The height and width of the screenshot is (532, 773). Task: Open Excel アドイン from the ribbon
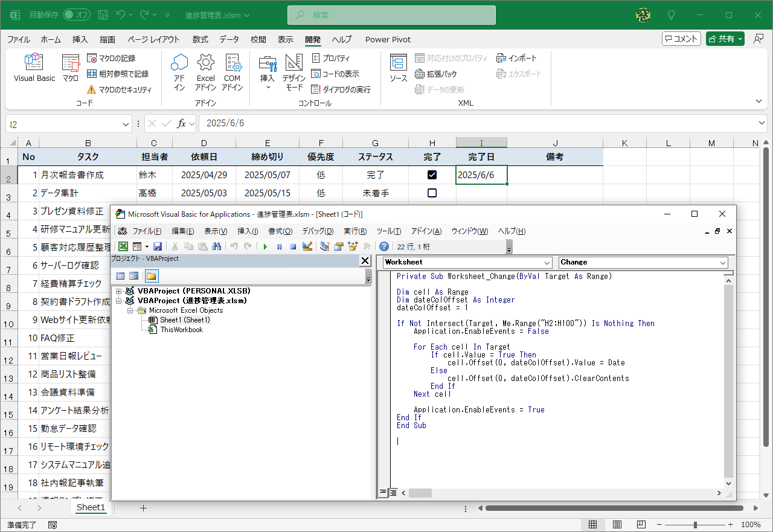pos(205,71)
